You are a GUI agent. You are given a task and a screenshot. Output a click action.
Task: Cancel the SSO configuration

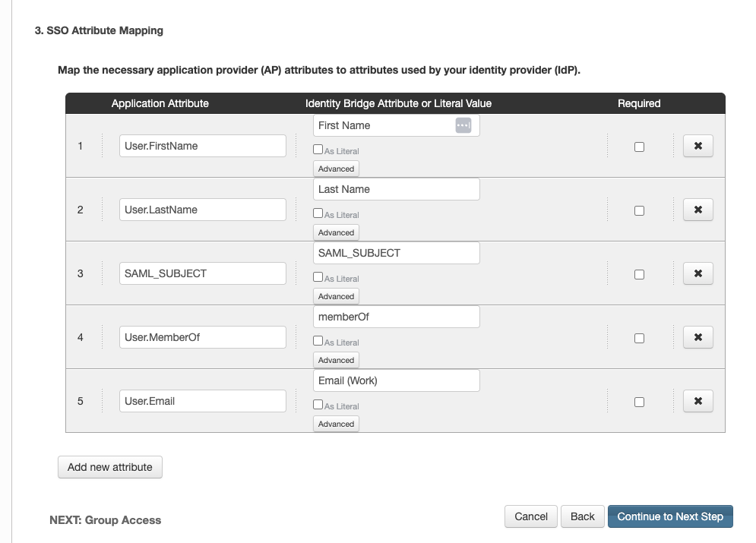pyautogui.click(x=531, y=516)
